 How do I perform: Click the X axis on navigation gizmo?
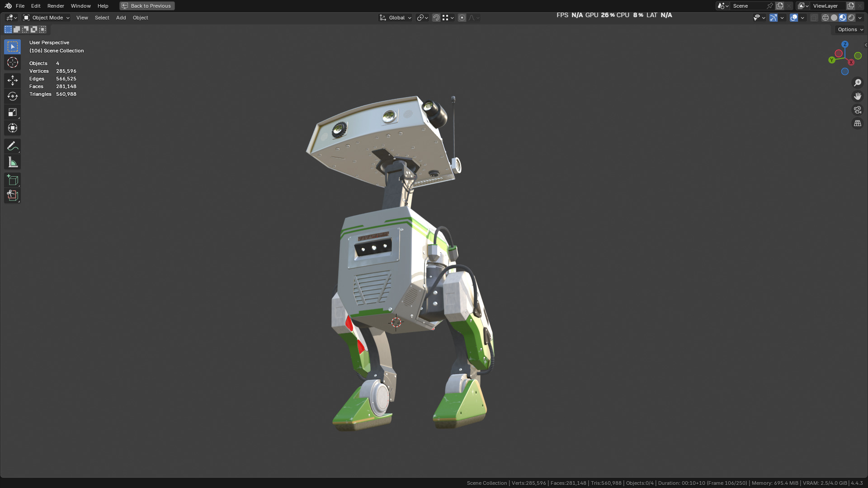[851, 62]
